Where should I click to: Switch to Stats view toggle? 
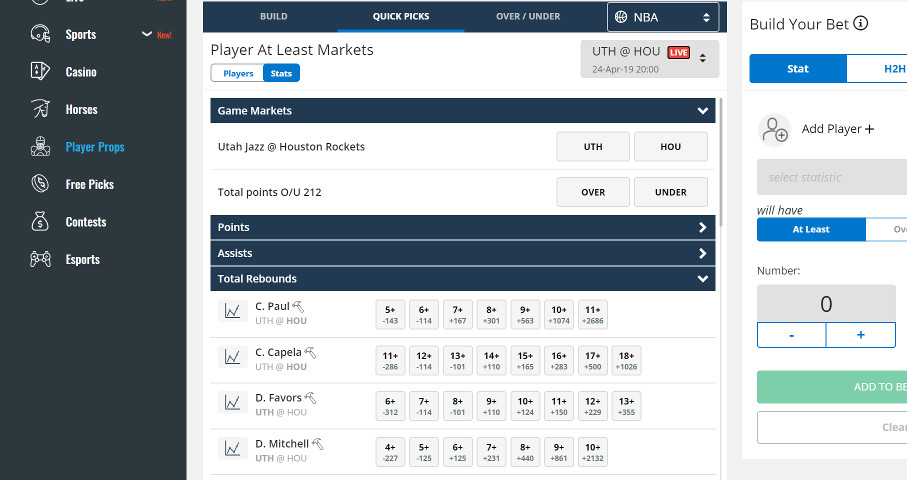(281, 73)
